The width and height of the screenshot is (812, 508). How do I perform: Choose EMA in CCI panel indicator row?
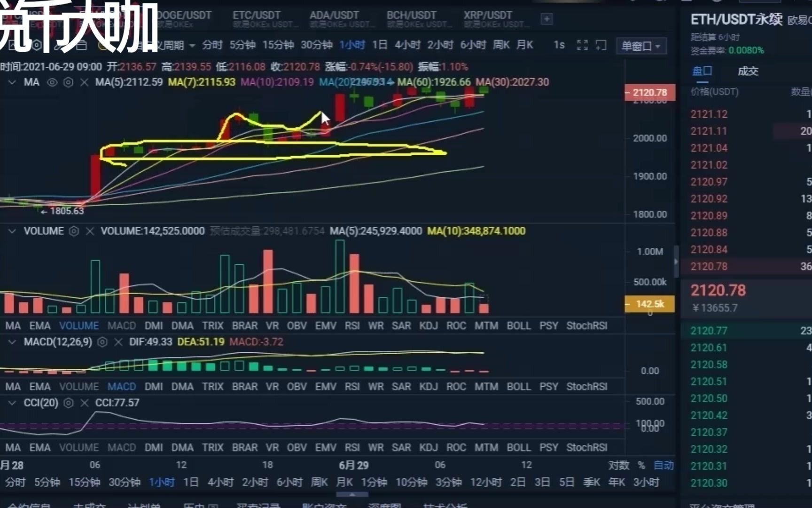click(40, 448)
